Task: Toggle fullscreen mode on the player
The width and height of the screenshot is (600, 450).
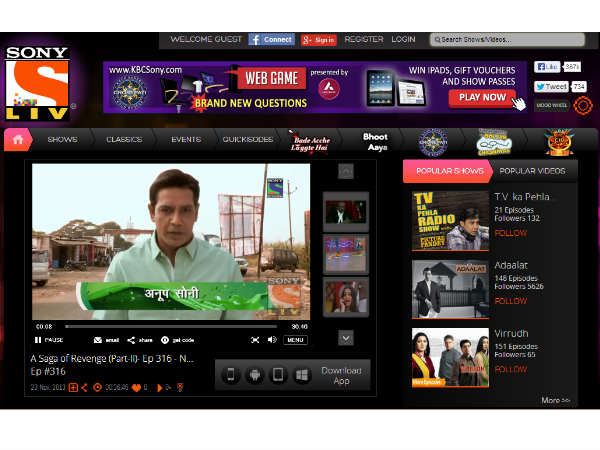Action: [x=255, y=340]
